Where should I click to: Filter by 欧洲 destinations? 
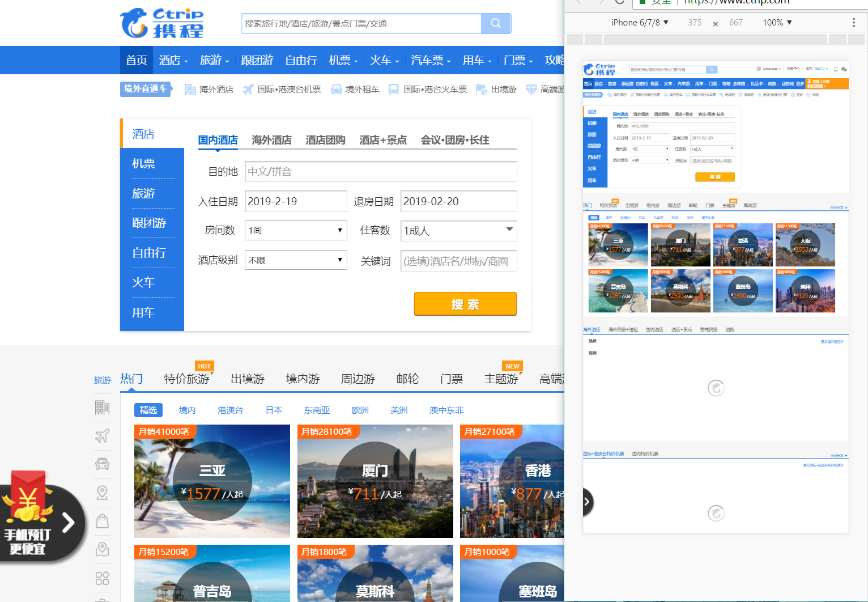(360, 410)
